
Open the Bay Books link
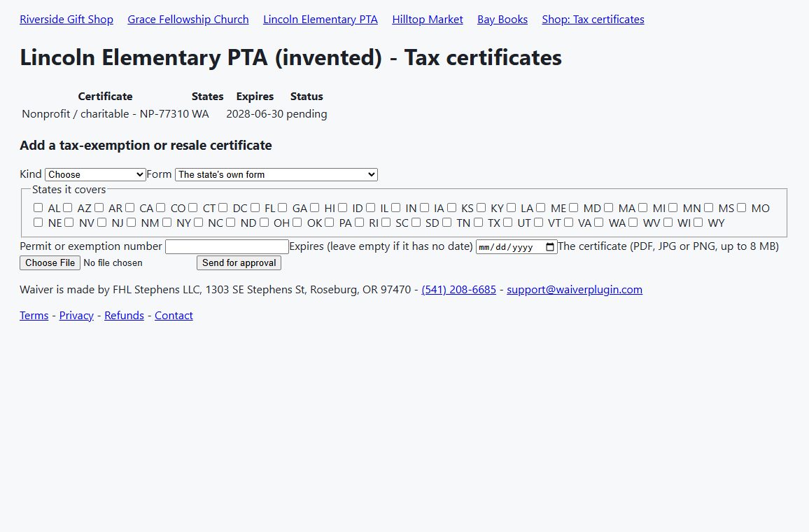502,20
